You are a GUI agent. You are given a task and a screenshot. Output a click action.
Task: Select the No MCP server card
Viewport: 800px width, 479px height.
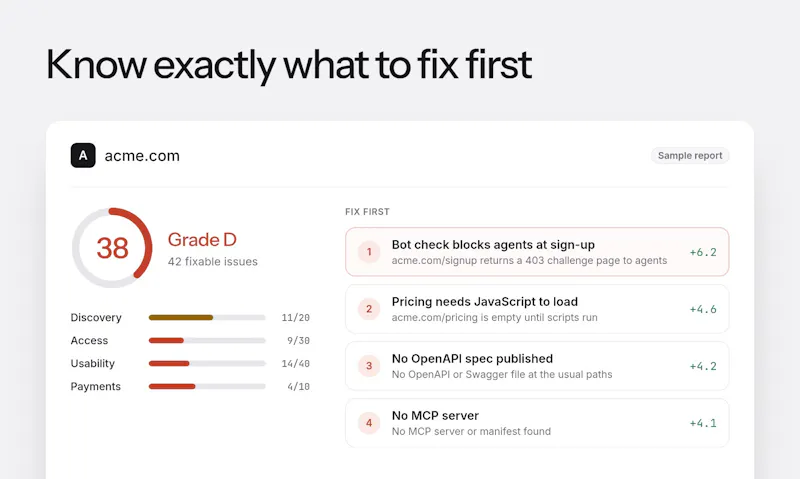[x=537, y=423]
